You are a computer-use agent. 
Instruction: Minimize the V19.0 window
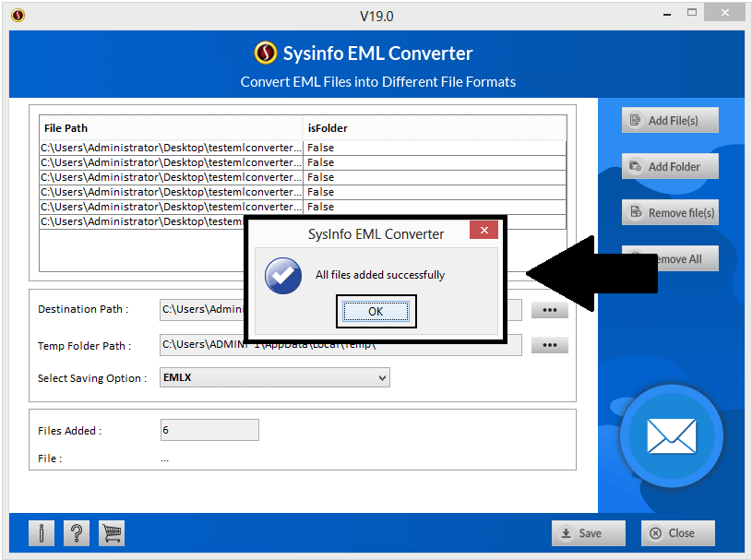click(x=666, y=15)
